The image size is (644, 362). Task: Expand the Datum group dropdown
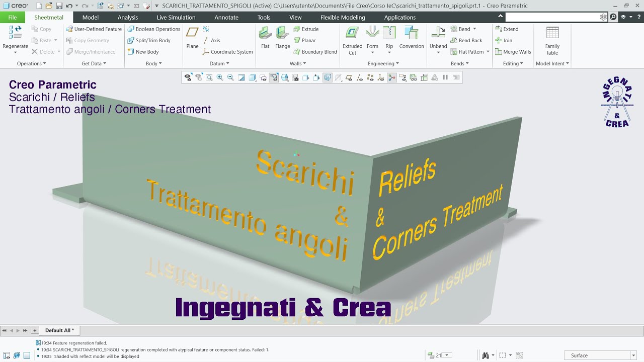pyautogui.click(x=219, y=63)
